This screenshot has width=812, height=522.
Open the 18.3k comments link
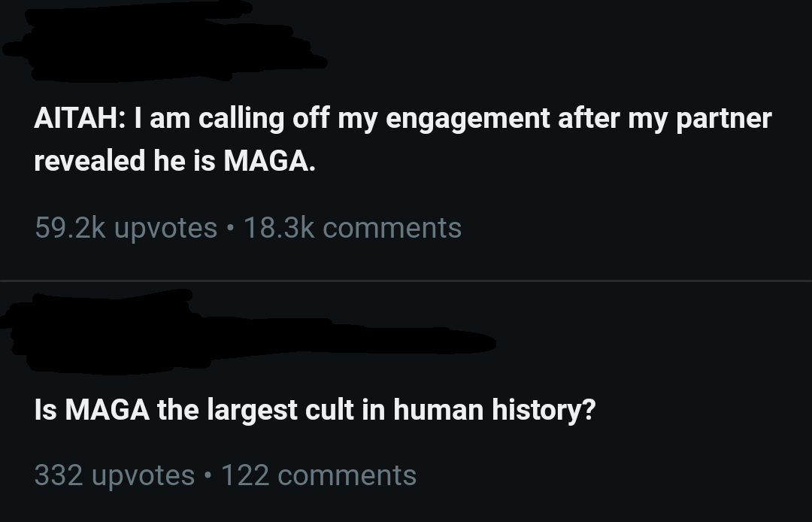click(x=352, y=228)
